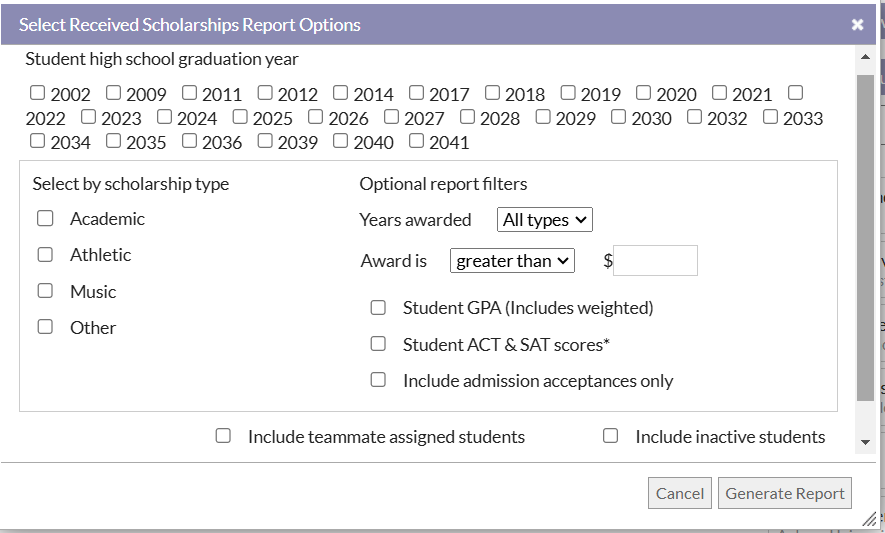885x533 pixels.
Task: Enable Student GPA (Includes weighted) option
Action: click(x=378, y=308)
